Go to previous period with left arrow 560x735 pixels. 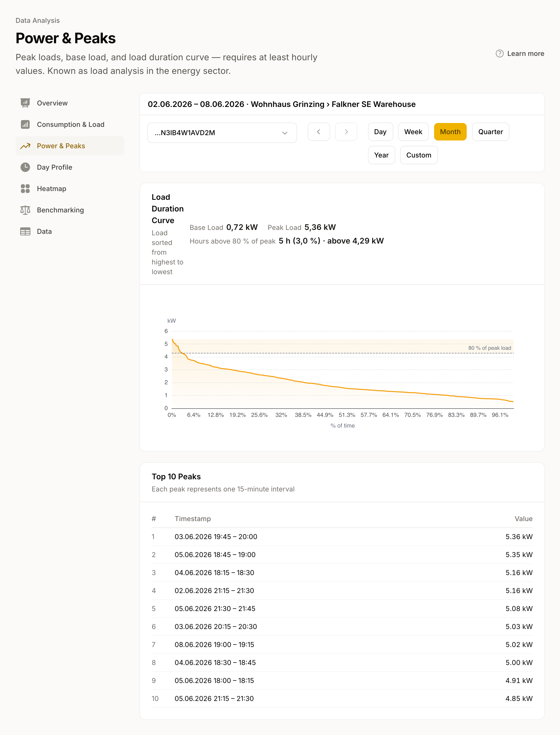319,132
